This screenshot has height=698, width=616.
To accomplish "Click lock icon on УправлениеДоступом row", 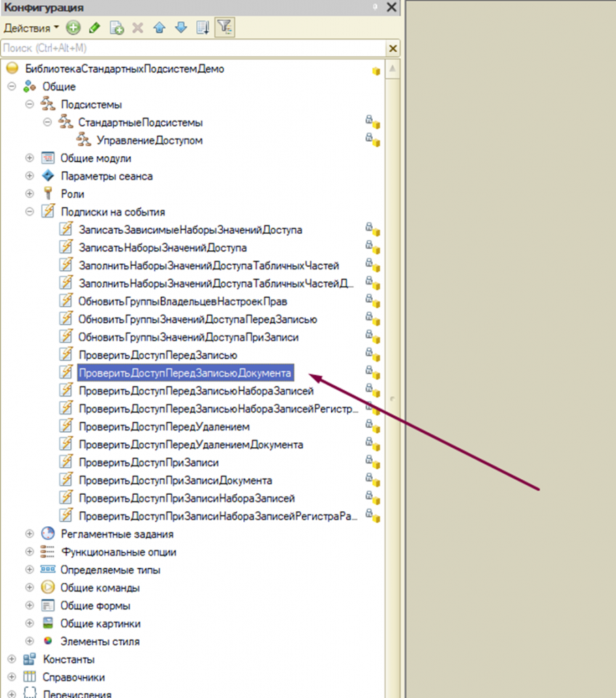I will coord(369,137).
